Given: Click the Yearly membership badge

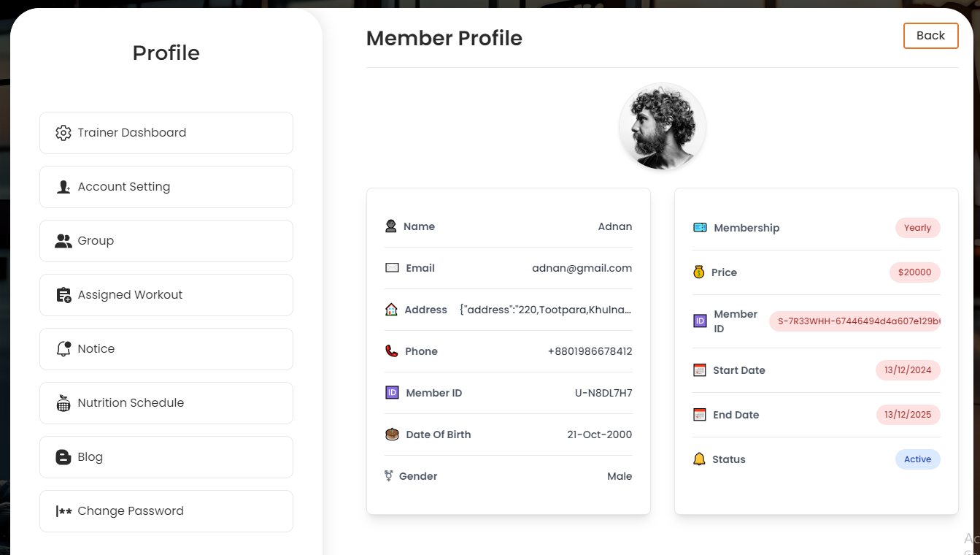Looking at the screenshot, I should pos(917,228).
